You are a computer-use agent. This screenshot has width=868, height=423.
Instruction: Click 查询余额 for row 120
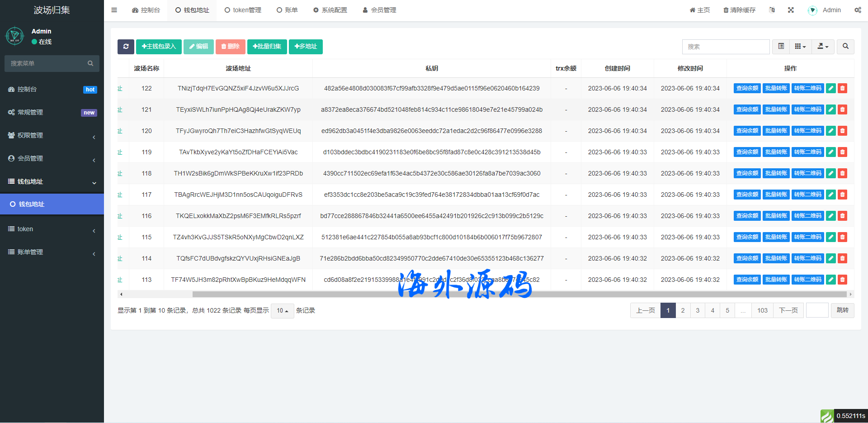[747, 131]
